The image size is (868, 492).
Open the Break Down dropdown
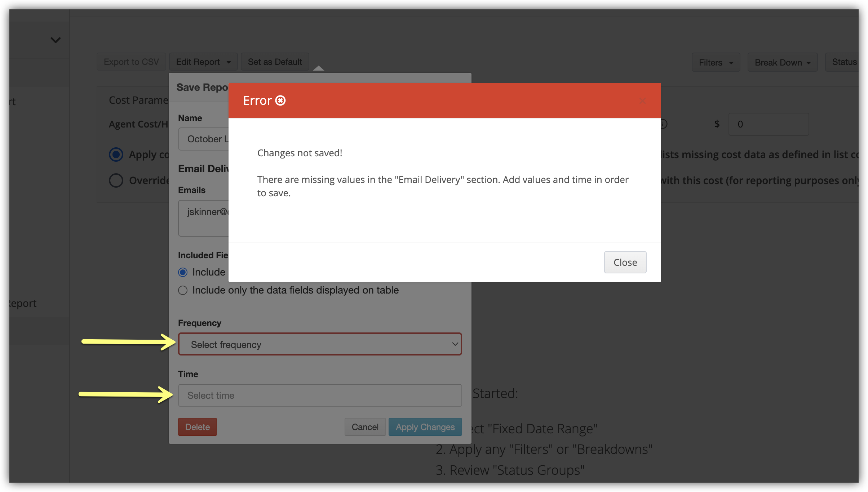click(782, 63)
